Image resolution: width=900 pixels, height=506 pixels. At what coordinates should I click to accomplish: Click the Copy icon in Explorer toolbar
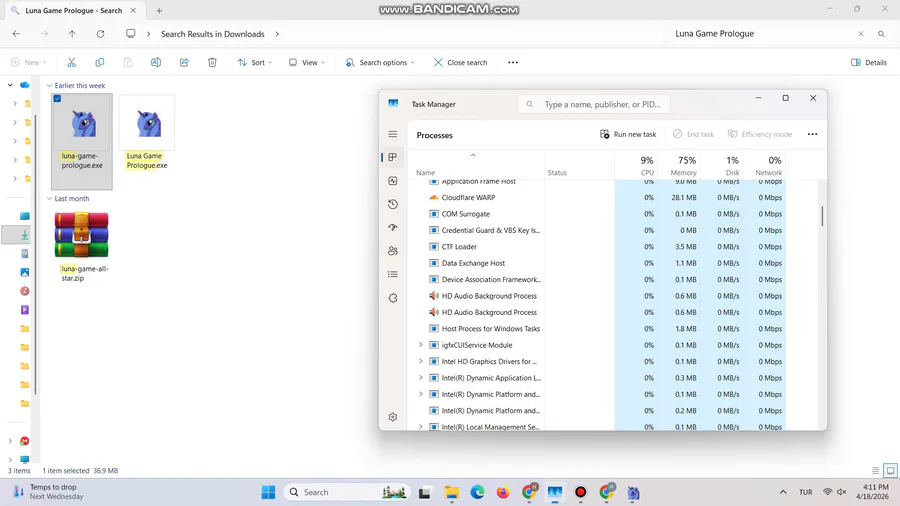(99, 62)
